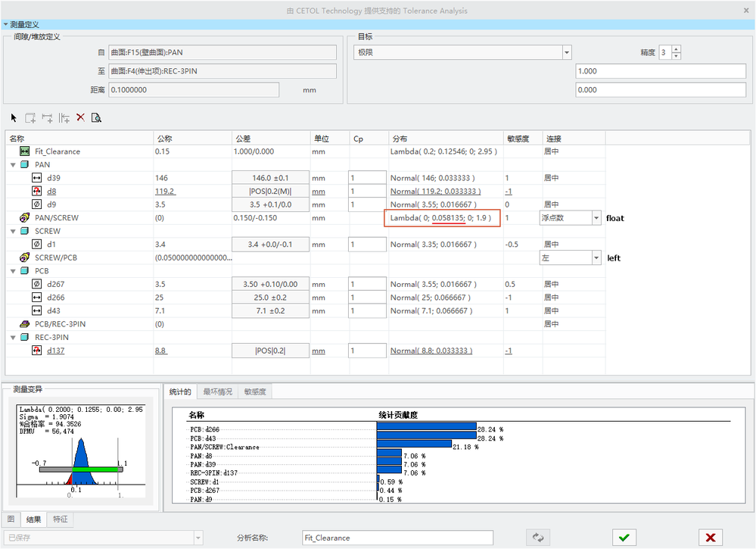The image size is (756, 549).
Task: Select the arrow pointer tool
Action: pos(14,117)
